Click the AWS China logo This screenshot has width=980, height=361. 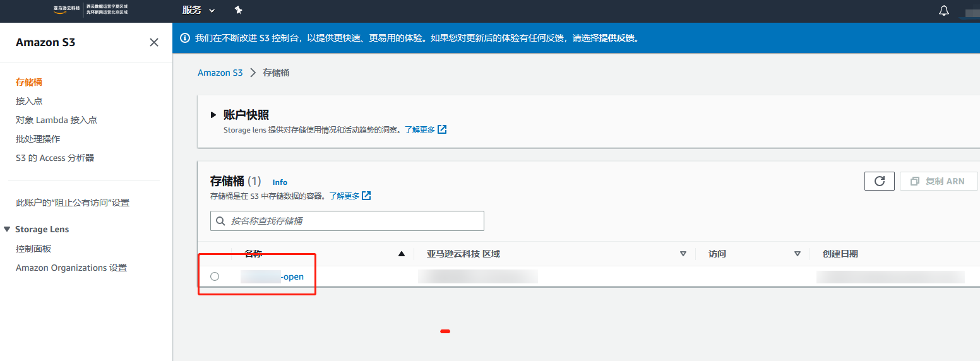pyautogui.click(x=91, y=10)
